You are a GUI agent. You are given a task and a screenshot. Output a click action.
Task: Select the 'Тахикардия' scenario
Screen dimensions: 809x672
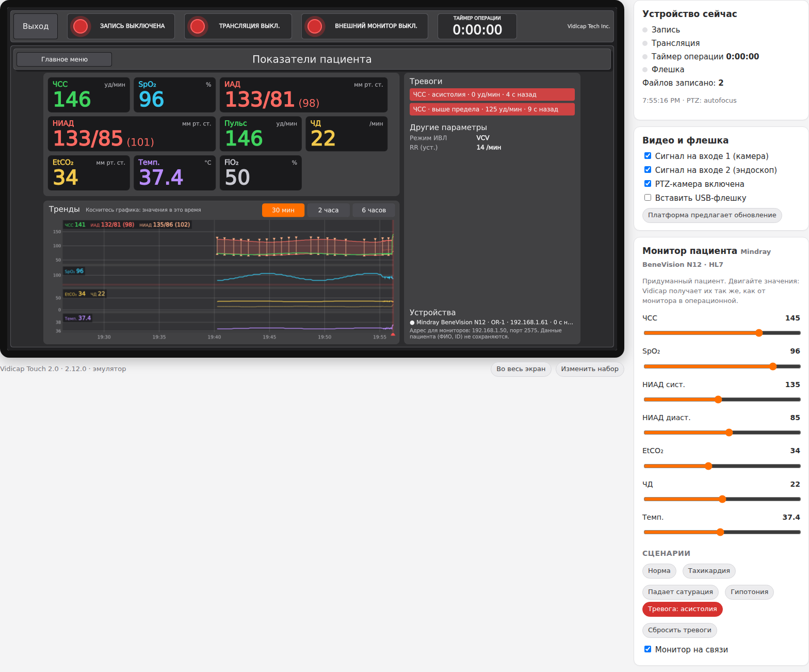coord(709,571)
